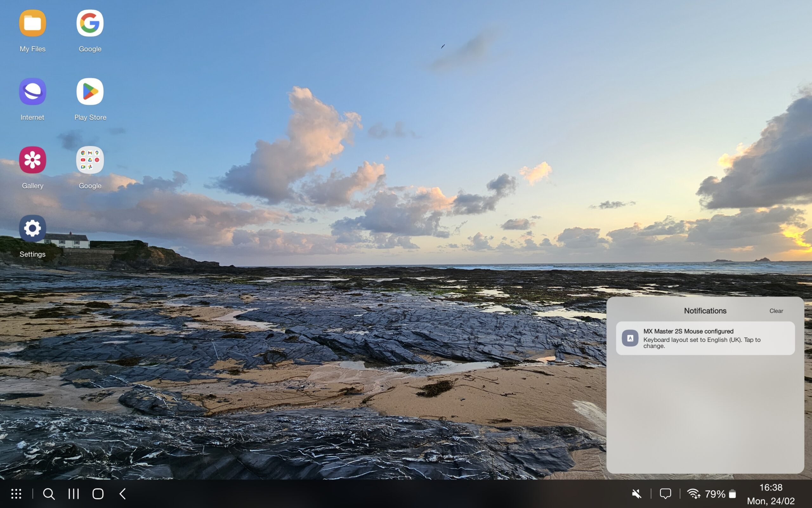Viewport: 812px width, 508px height.
Task: Open Wi-Fi quick settings from tray
Action: tap(693, 493)
